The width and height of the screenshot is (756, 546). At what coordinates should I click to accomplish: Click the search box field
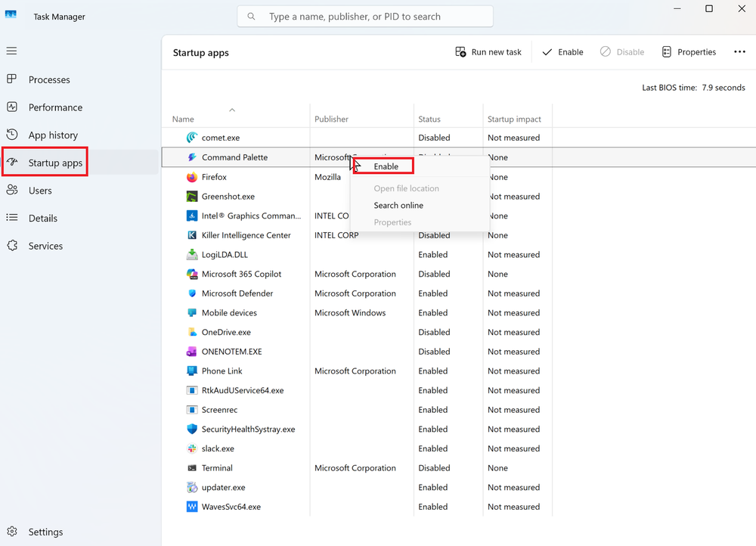pyautogui.click(x=365, y=17)
